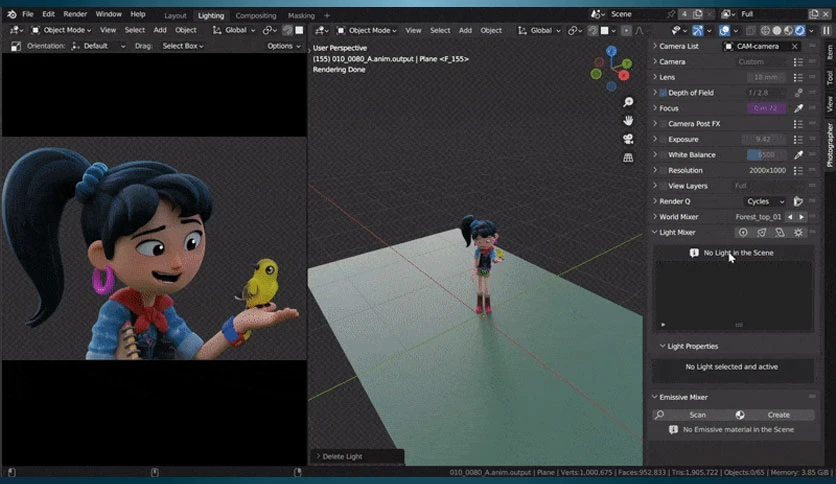
Task: Expand the Camera List panel
Action: click(x=655, y=46)
